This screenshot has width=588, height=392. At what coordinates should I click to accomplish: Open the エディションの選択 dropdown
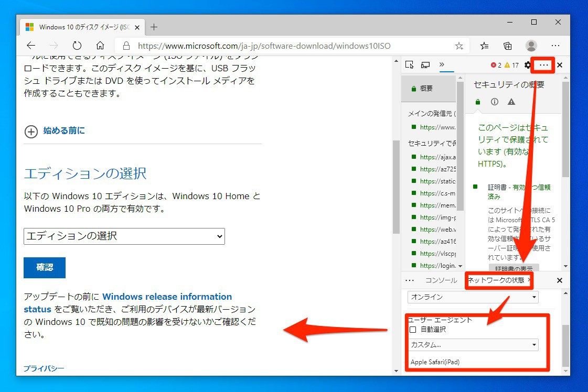(x=124, y=236)
